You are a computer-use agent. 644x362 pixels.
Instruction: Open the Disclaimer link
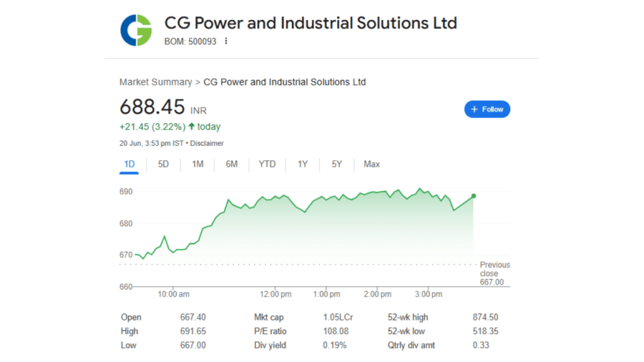(x=206, y=143)
